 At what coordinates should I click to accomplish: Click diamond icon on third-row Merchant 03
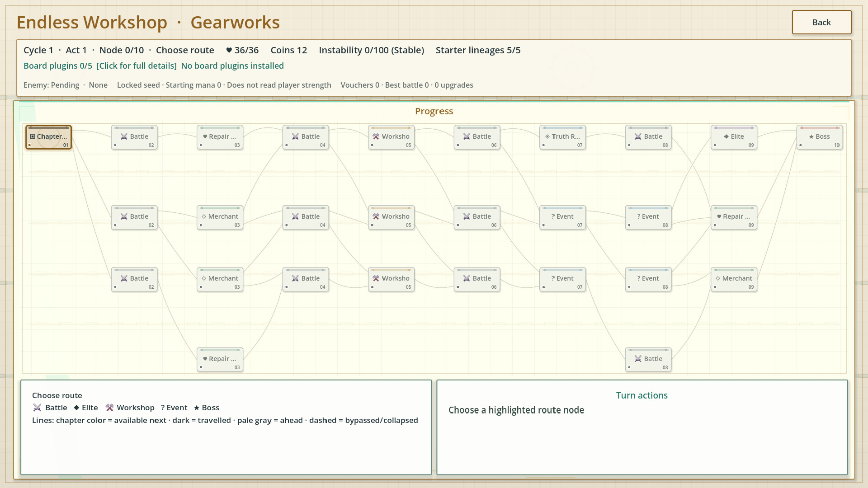click(204, 278)
